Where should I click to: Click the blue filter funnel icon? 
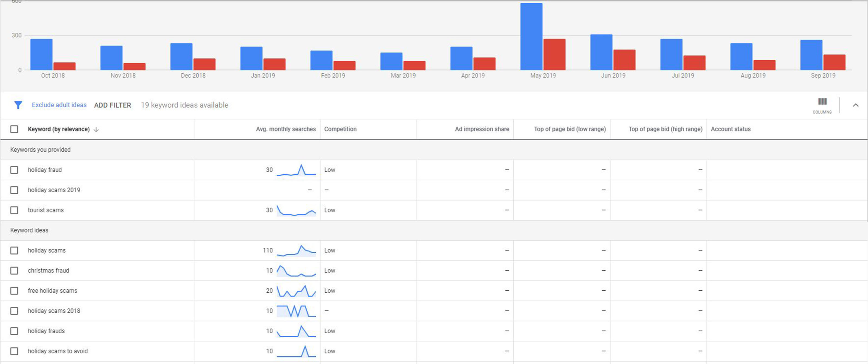pos(18,105)
